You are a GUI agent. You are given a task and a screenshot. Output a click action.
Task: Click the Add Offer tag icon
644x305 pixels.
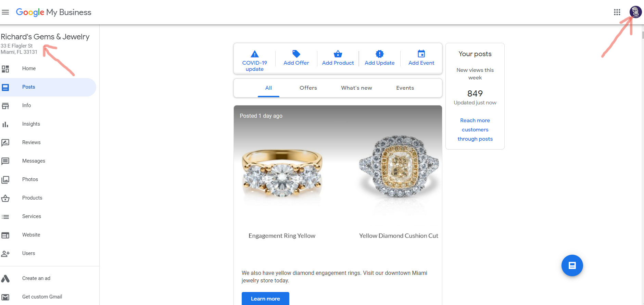[296, 54]
